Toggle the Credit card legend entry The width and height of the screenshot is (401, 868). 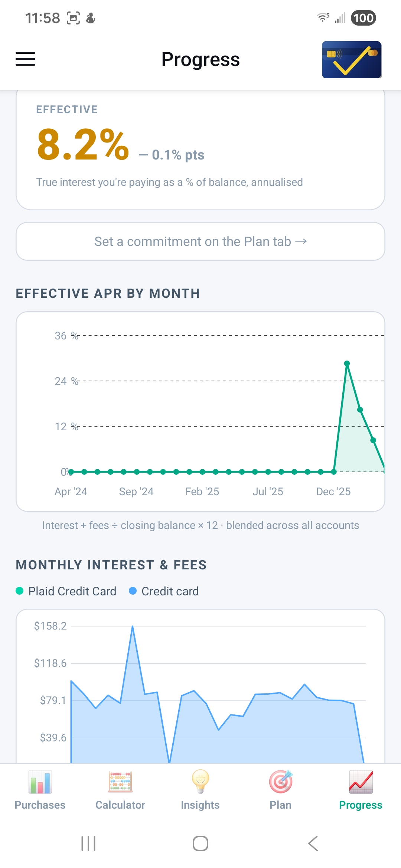[x=163, y=591]
